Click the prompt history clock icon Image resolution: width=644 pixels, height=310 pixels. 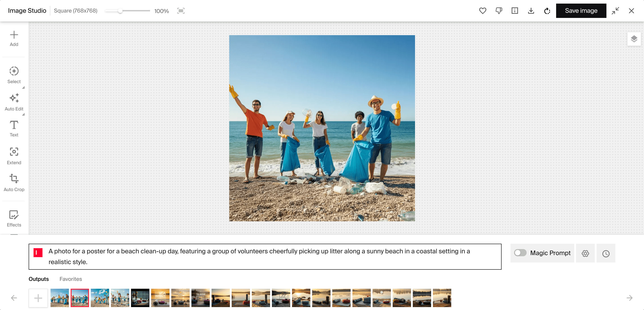(x=606, y=253)
